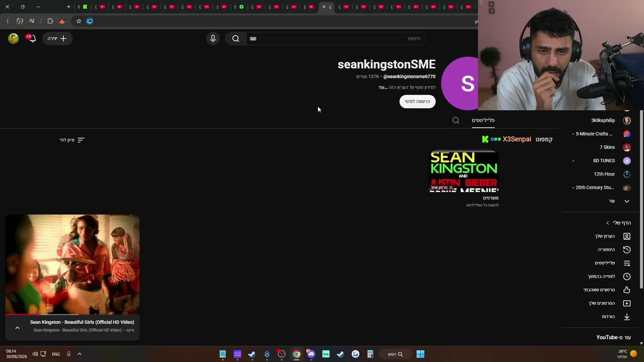Screen dimensions: 644x362
Task: Open the Windows taskbar search box חפש
Action: click(x=395, y=354)
